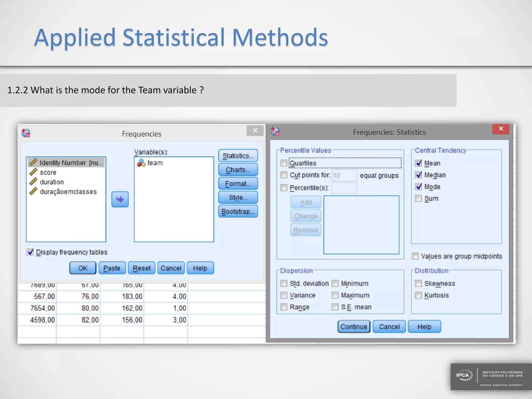
Task: Enable Cut points for equal groups
Action: click(x=284, y=175)
